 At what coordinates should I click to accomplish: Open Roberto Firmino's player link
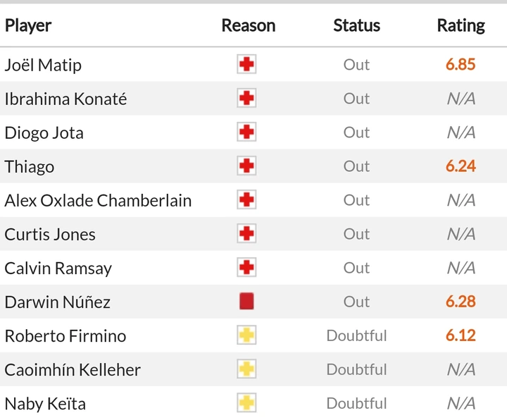pyautogui.click(x=65, y=335)
